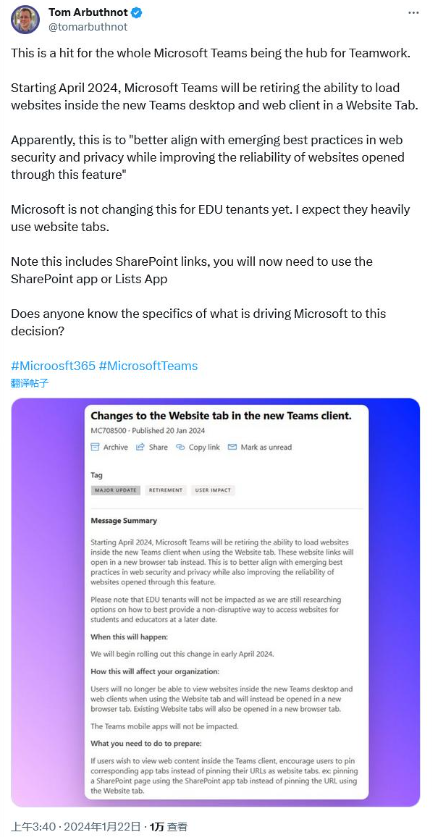Select the USER IMPACT tag
The image size is (437, 837).
213,490
